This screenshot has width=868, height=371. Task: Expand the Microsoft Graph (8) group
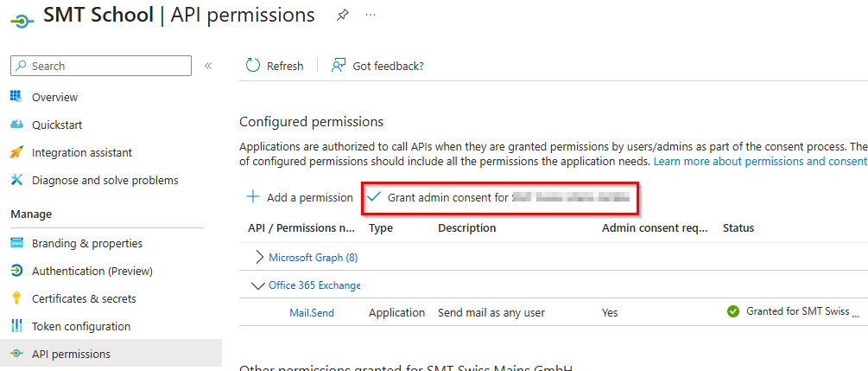tap(260, 257)
